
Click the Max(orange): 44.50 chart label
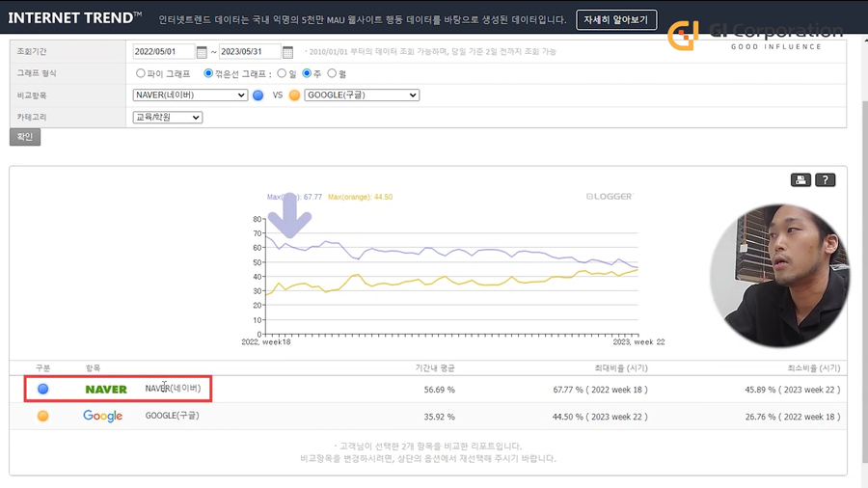click(360, 197)
